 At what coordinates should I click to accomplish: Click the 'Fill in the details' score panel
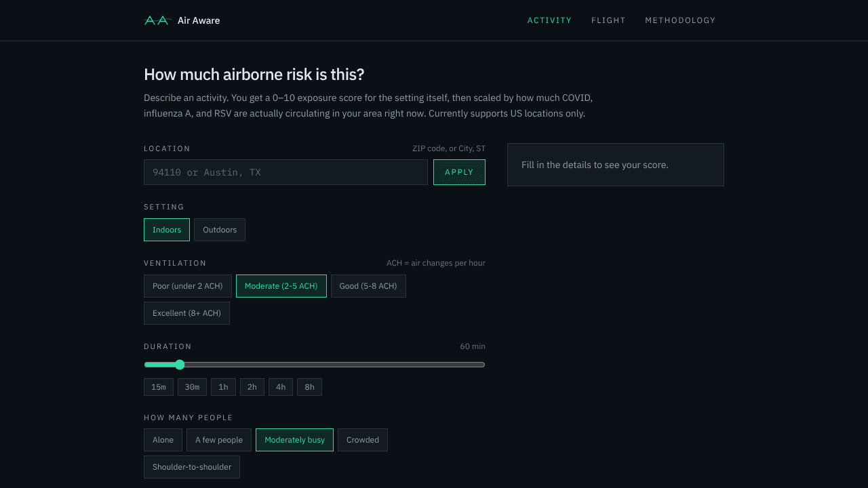click(x=616, y=165)
